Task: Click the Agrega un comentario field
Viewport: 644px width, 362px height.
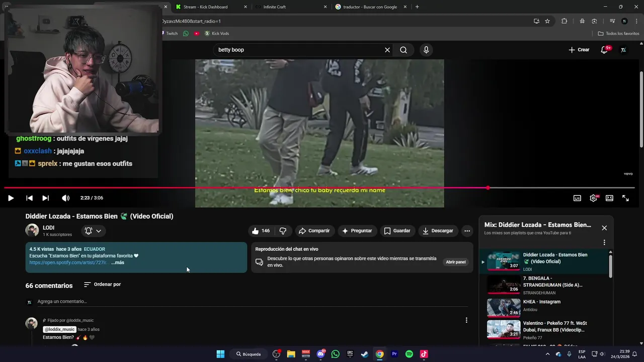Action: coord(253,302)
